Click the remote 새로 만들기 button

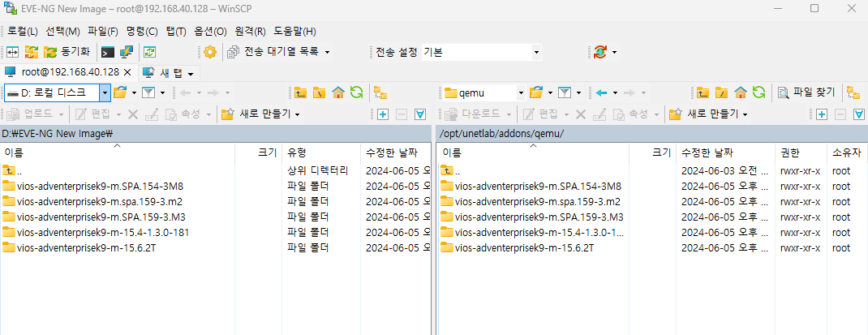click(x=709, y=114)
